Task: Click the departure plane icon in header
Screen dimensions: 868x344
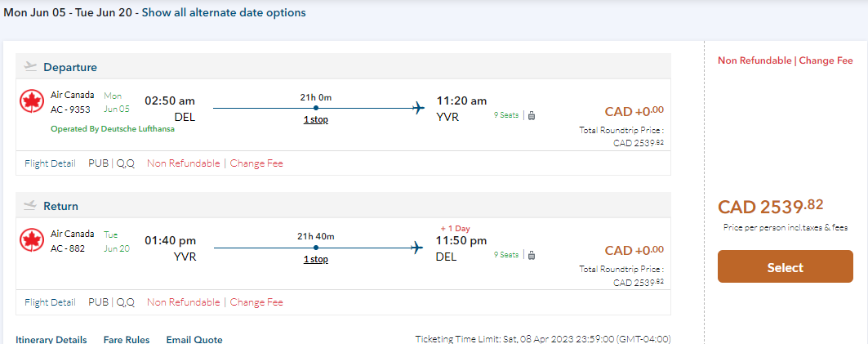Action: click(31, 66)
